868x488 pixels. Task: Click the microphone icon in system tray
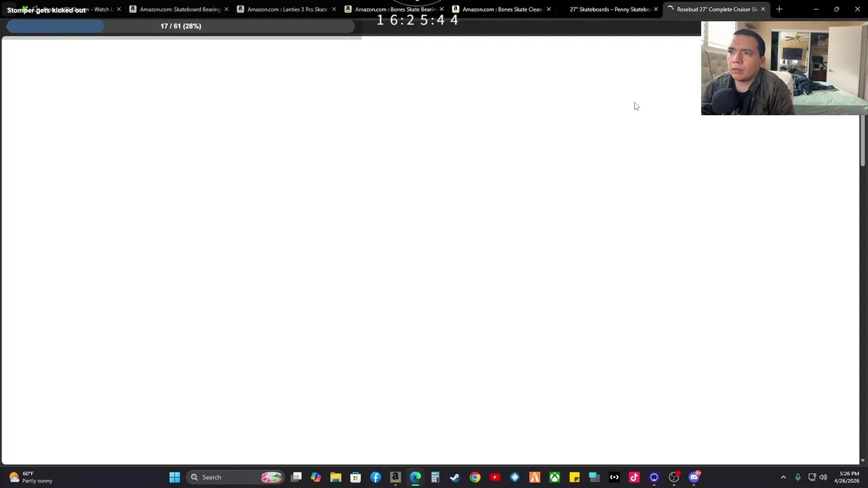(797, 477)
